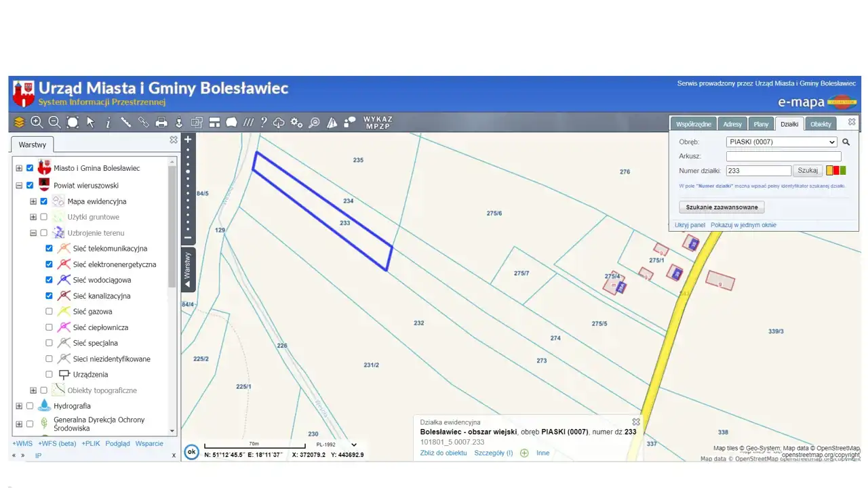Enable the Sieć gazowa layer checkbox
Screen dimensions: 868x488
49,311
